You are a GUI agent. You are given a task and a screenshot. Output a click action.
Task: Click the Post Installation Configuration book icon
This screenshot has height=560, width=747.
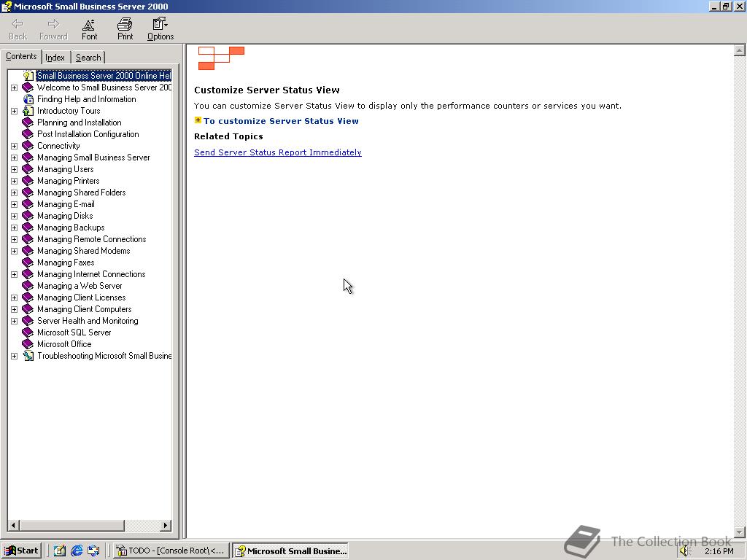pos(28,134)
